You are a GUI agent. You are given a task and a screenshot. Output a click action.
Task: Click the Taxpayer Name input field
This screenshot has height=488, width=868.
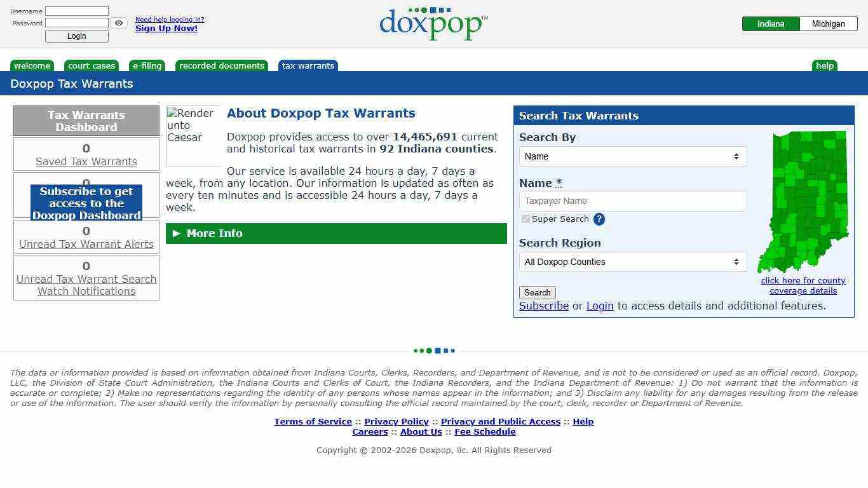pyautogui.click(x=632, y=201)
